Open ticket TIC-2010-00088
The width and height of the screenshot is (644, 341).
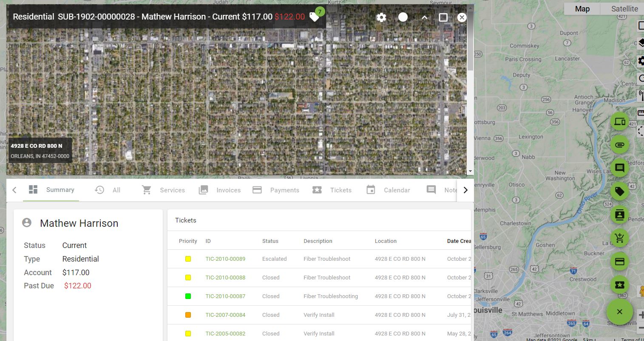tap(225, 277)
